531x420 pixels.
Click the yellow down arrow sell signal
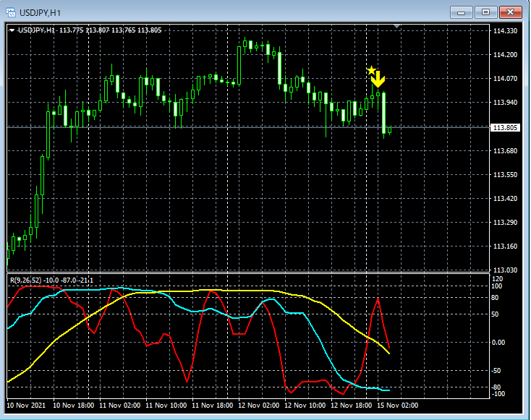[378, 80]
